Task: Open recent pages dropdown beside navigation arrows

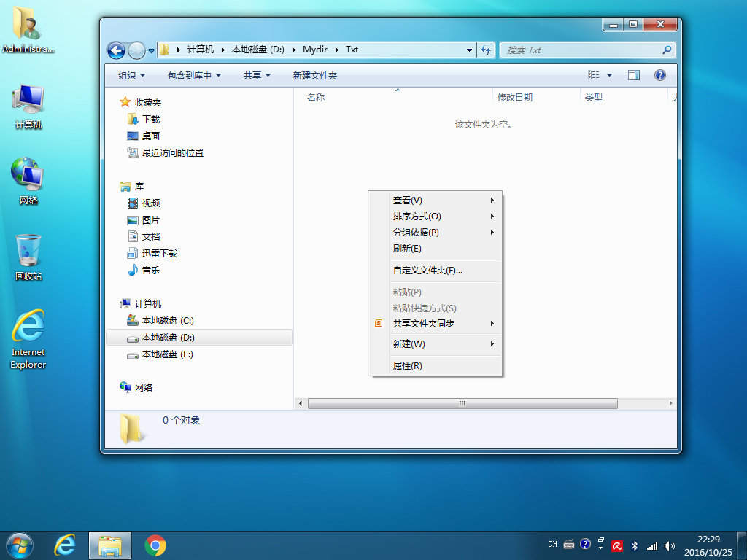Action: pyautogui.click(x=151, y=50)
